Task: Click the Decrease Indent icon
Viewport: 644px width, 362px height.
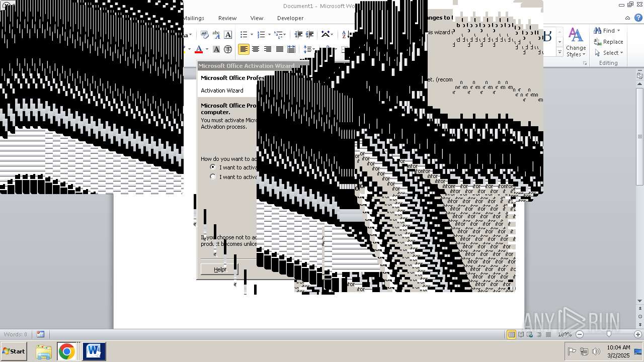Action: [298, 35]
